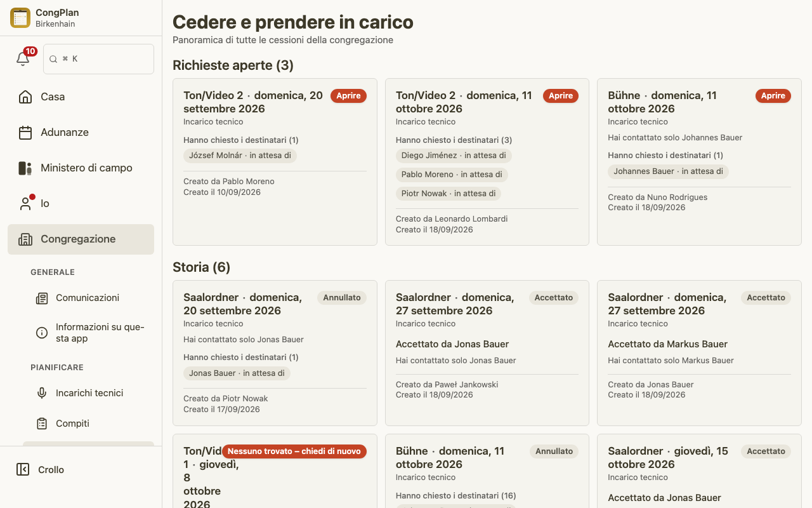Click Creato da Nuno Rodrigues text
Screen dimensions: 812x508
(x=658, y=197)
